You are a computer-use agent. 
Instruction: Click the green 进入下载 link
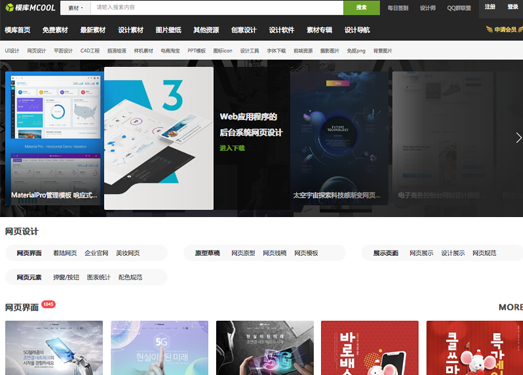(232, 148)
